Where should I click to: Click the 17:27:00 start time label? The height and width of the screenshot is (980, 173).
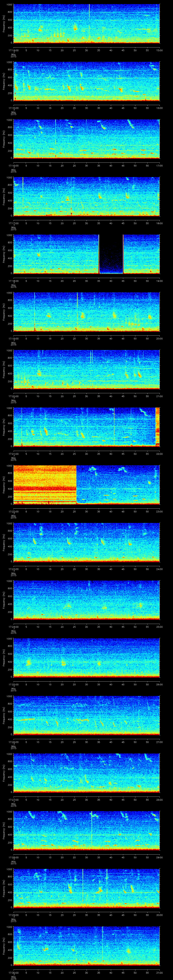[x=13, y=799]
